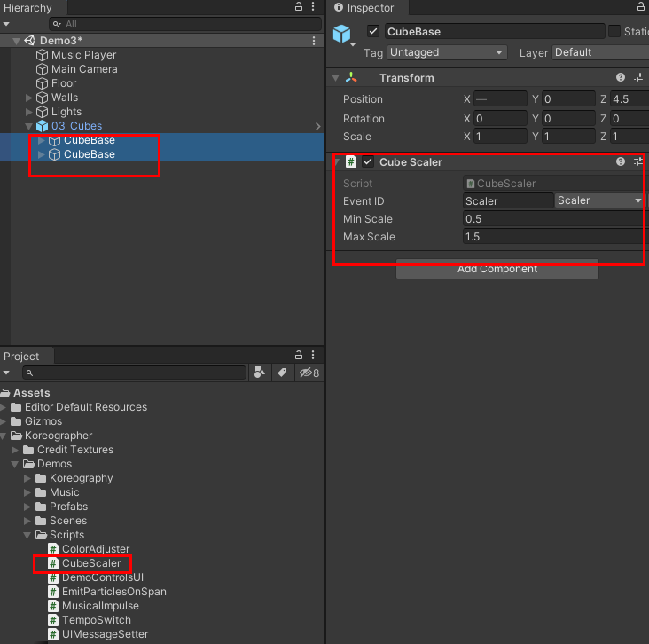The image size is (649, 644).
Task: Open Cube Scaler preset settings
Action: [x=638, y=161]
